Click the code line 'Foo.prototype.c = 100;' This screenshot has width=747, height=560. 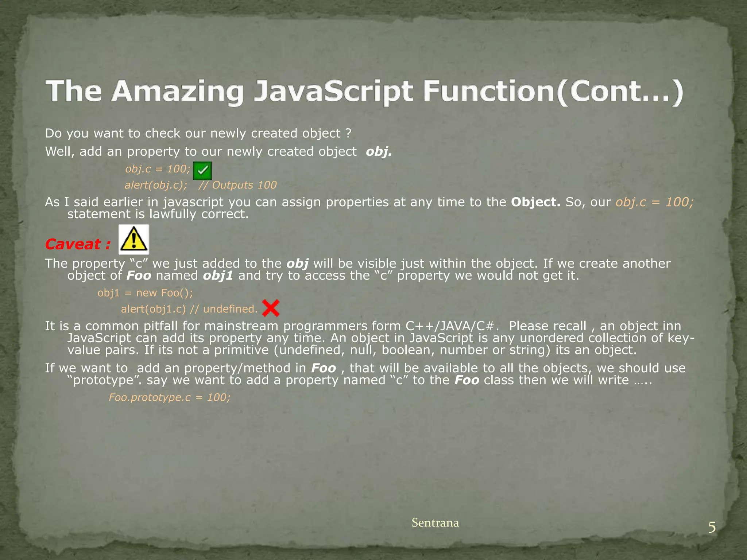click(x=170, y=397)
